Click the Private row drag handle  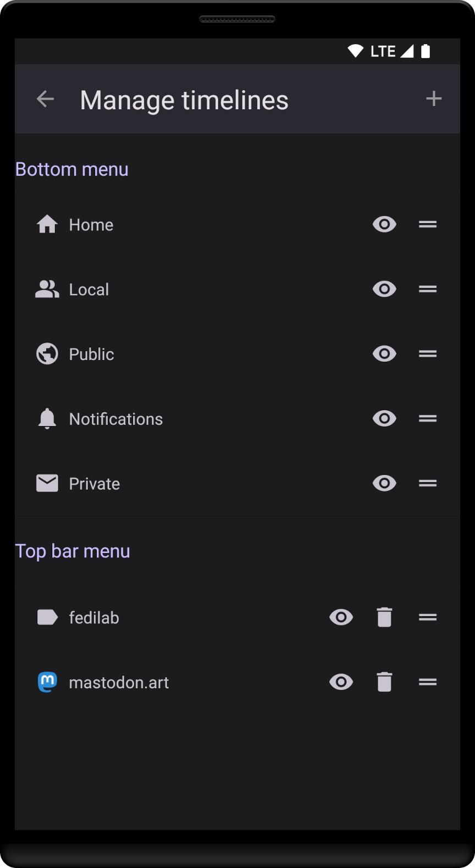coord(428,483)
